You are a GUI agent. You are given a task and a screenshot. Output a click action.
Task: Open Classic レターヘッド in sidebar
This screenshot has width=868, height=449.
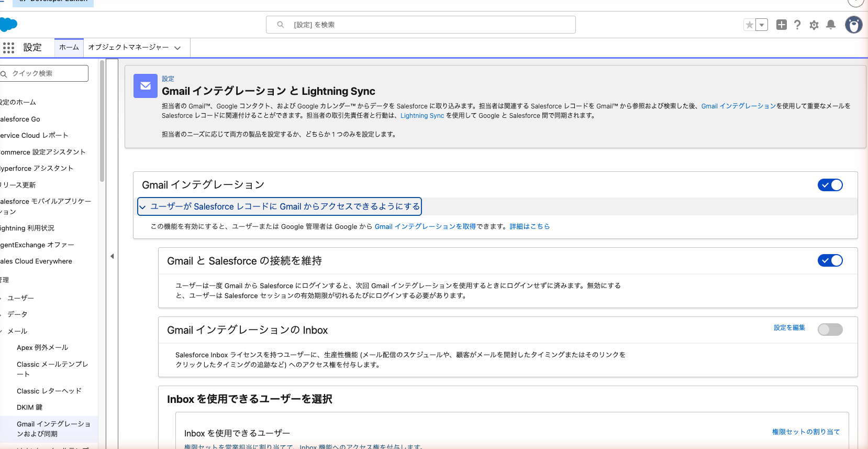click(x=49, y=391)
